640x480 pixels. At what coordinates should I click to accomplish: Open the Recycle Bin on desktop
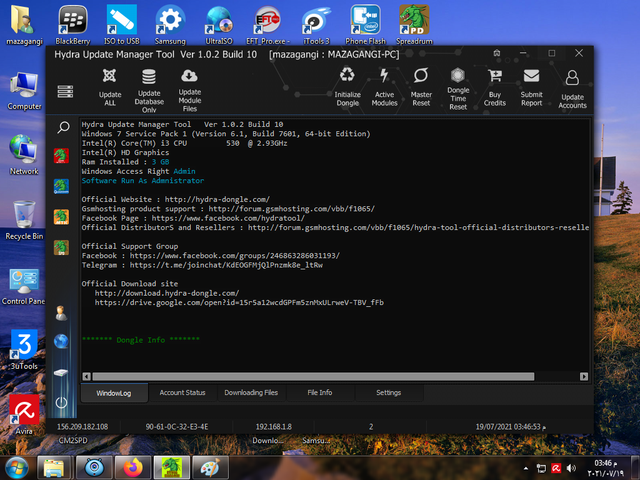24,220
